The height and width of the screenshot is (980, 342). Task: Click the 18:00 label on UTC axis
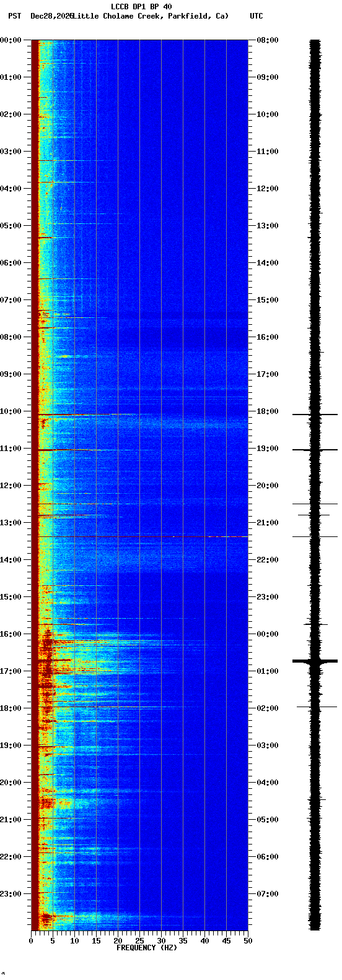pos(268,411)
